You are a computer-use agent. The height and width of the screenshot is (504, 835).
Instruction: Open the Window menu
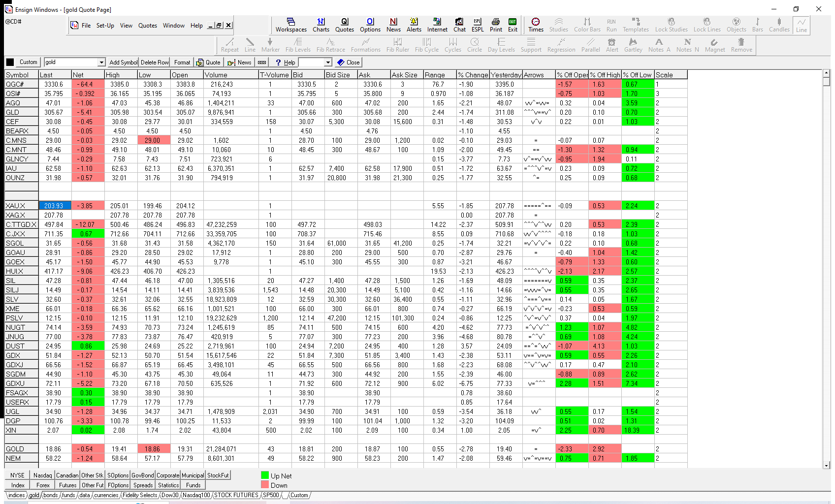(174, 26)
